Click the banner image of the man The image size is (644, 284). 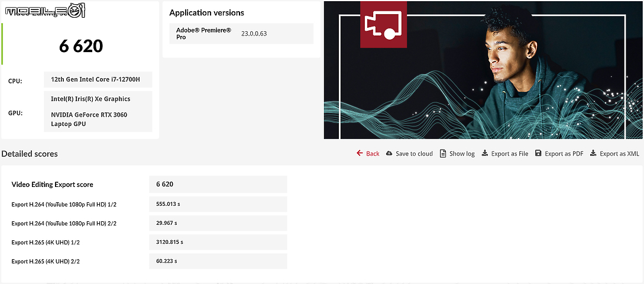tap(484, 70)
